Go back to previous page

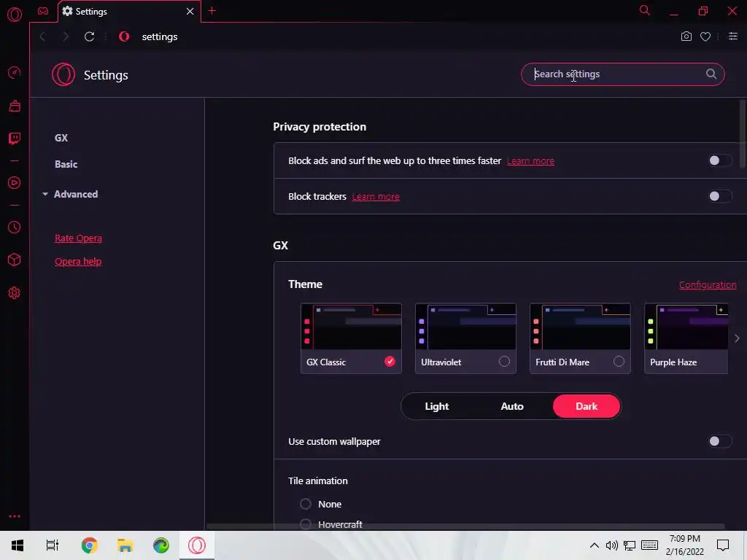[42, 36]
